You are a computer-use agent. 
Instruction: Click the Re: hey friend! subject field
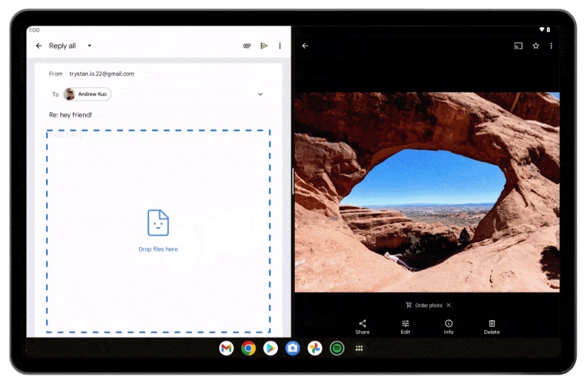(x=70, y=114)
